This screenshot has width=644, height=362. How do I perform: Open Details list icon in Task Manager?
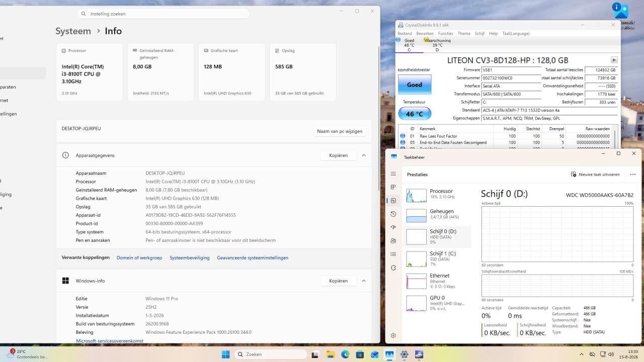point(393,254)
